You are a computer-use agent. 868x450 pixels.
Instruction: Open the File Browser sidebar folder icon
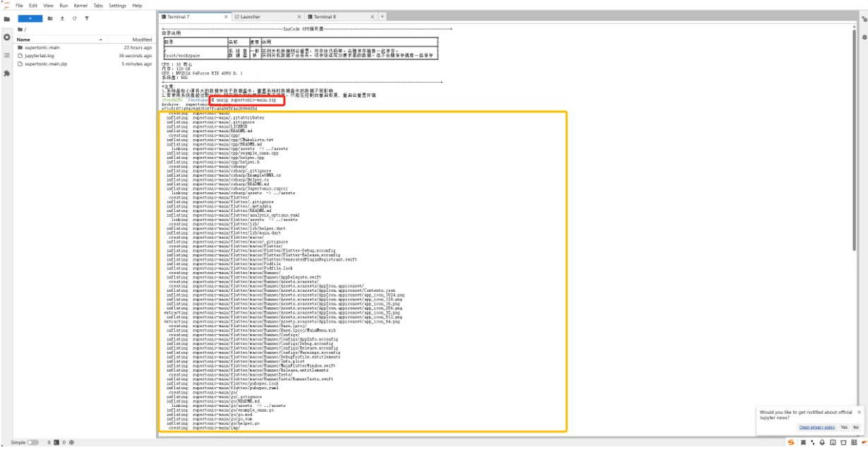point(6,19)
